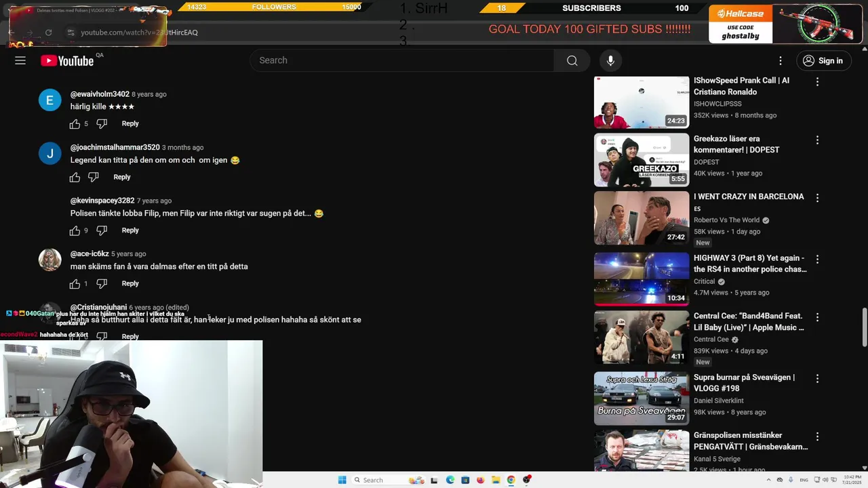Open the @joachimstalhammar3520 channel link

tap(115, 147)
